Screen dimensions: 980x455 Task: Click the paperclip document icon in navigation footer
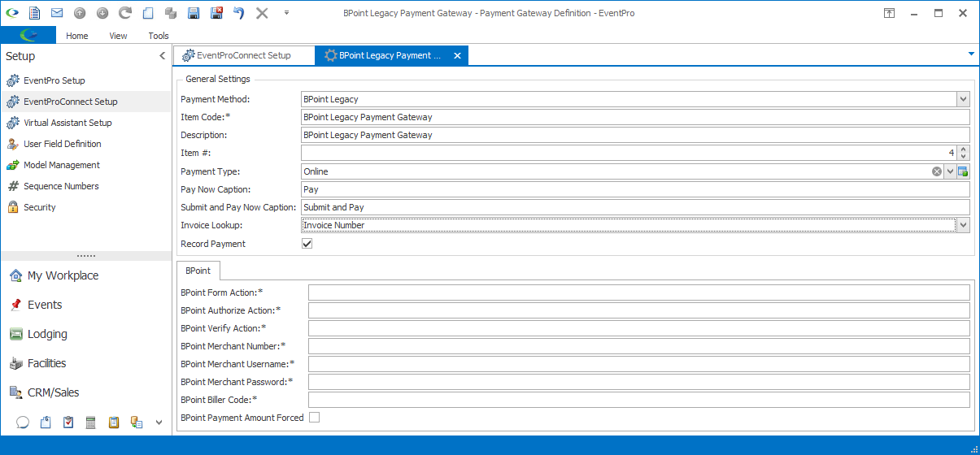(x=46, y=422)
